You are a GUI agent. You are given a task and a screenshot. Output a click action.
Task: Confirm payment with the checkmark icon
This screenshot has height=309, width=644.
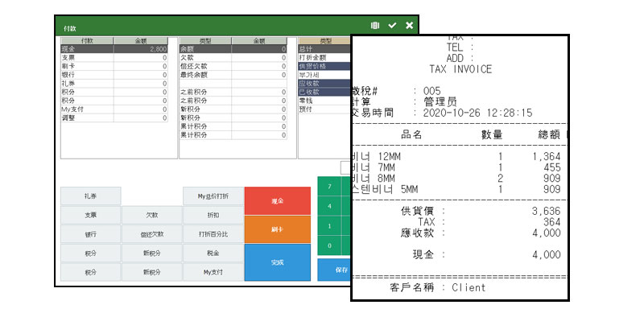click(392, 26)
